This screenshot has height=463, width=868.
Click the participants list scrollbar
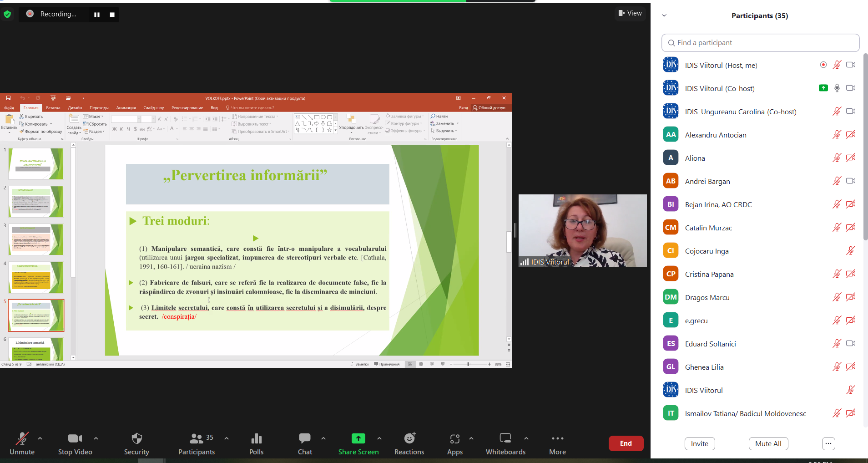coord(865,147)
